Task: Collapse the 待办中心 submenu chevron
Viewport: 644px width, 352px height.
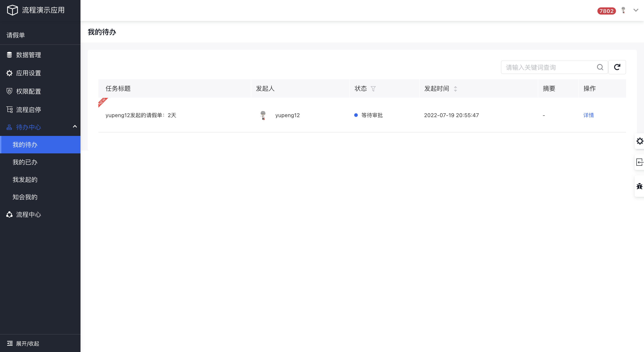Action: pyautogui.click(x=75, y=127)
